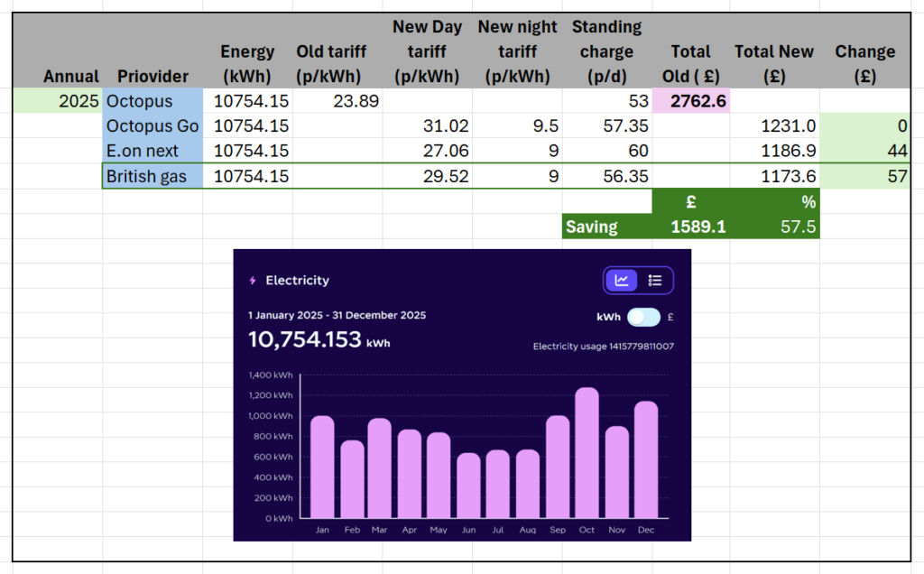
Task: Click the Total Old value 2762.6
Action: 690,101
